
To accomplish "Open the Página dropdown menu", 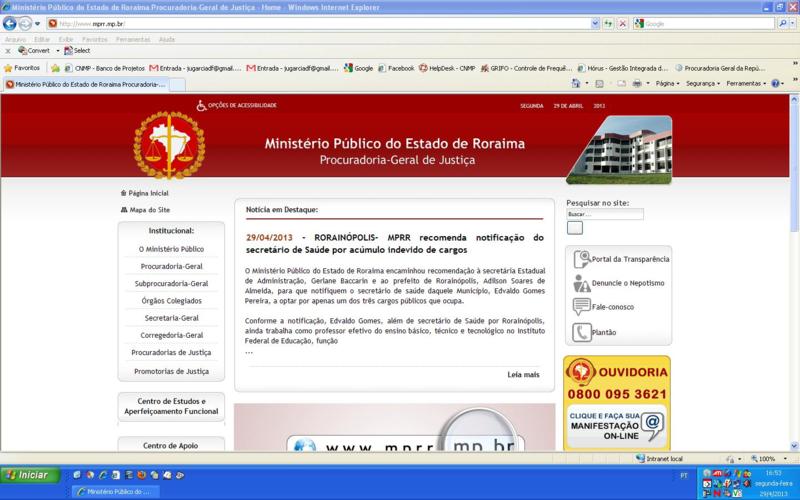I will pyautogui.click(x=667, y=83).
